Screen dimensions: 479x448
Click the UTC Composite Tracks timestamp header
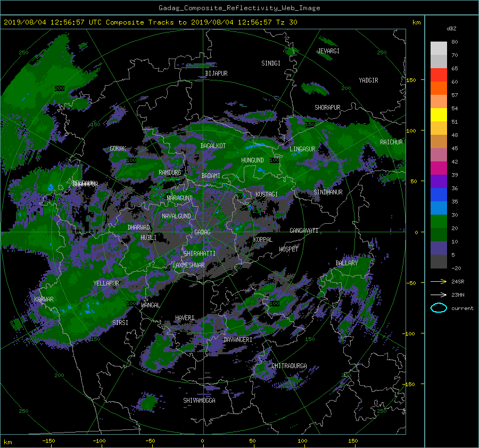coord(150,22)
